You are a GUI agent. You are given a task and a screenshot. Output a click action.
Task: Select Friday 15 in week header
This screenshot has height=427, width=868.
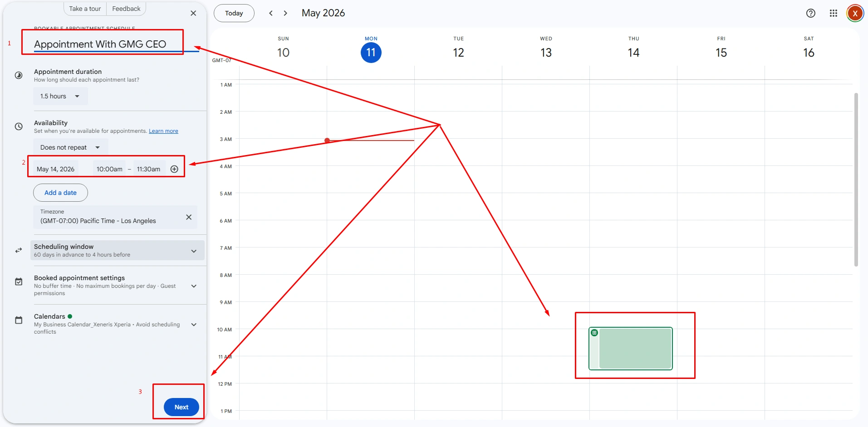click(721, 53)
